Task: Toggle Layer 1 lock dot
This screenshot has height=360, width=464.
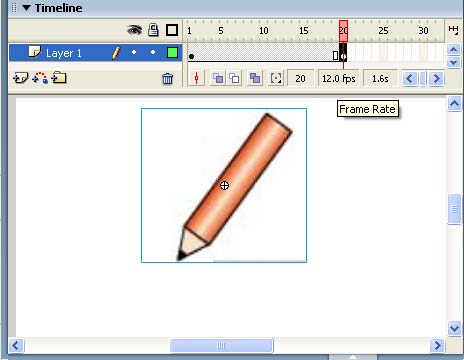Action: (x=153, y=52)
